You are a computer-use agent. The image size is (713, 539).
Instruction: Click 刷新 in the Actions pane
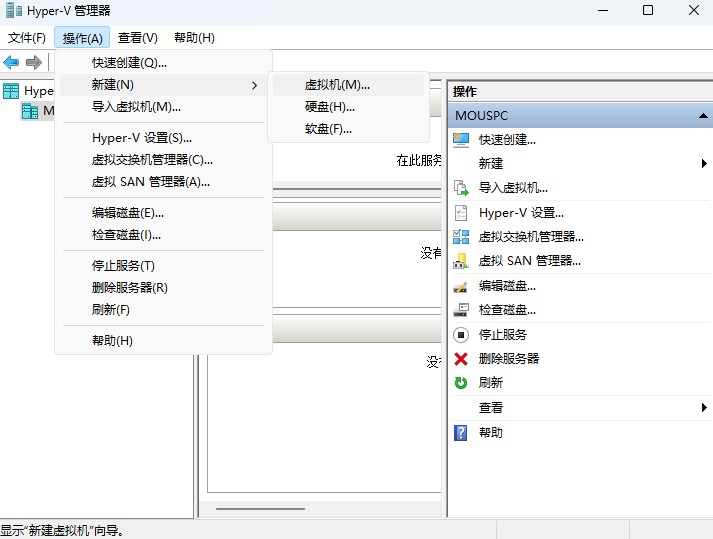click(491, 383)
